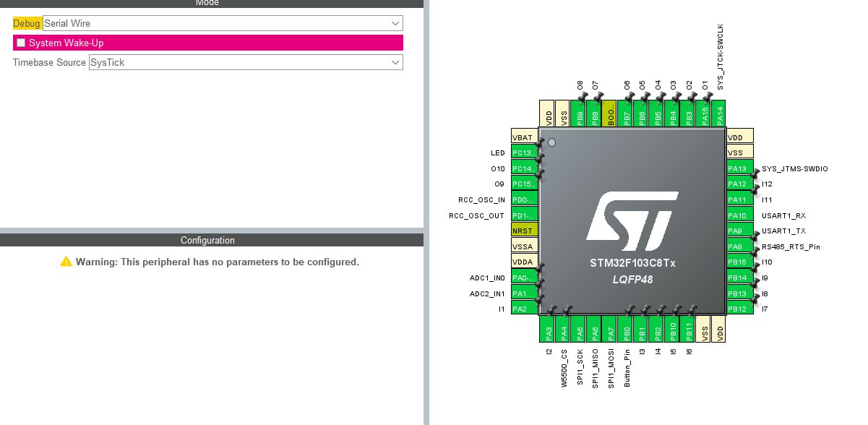This screenshot has width=868, height=425.
Task: Click the BOOT0 pin
Action: [610, 114]
